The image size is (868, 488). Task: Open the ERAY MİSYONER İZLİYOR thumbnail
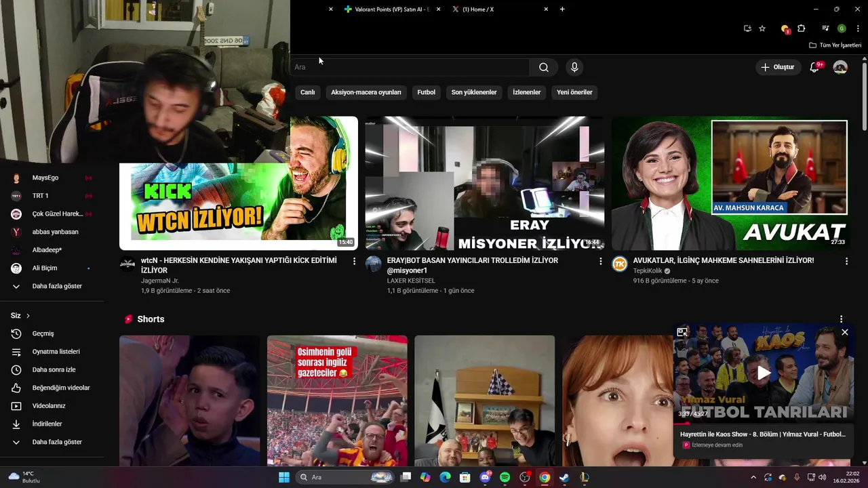[484, 184]
